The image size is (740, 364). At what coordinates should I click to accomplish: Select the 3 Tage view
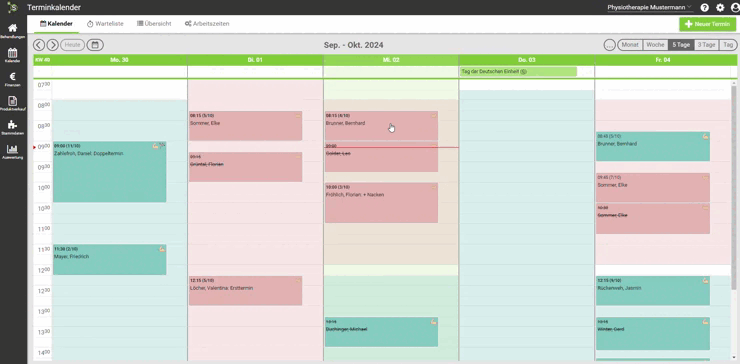[x=706, y=45]
